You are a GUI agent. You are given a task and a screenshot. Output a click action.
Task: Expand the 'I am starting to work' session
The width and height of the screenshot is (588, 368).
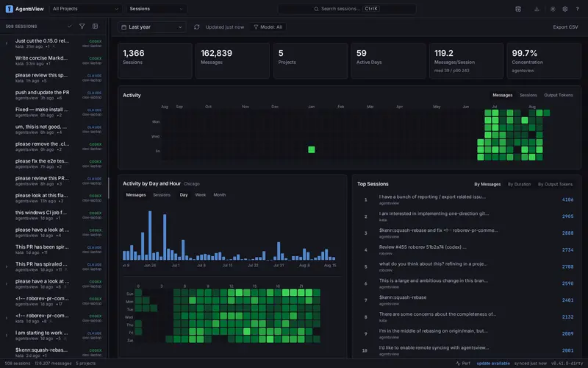point(7,336)
